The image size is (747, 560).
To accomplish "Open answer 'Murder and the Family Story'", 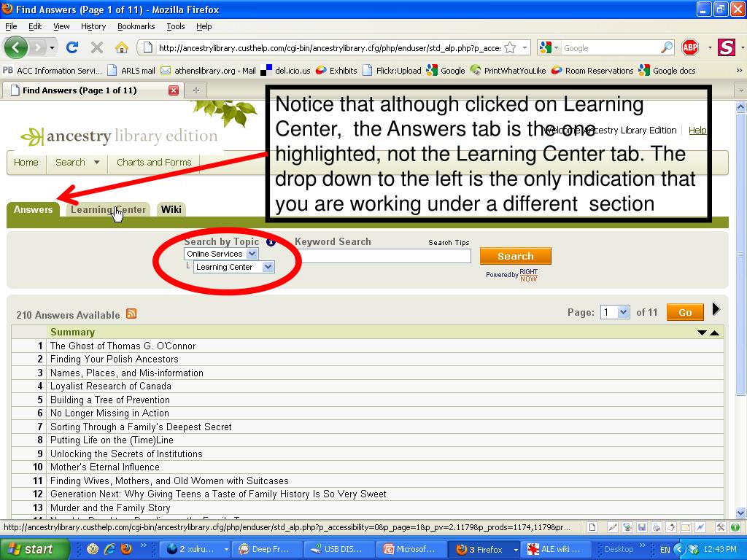I will coord(110,508).
